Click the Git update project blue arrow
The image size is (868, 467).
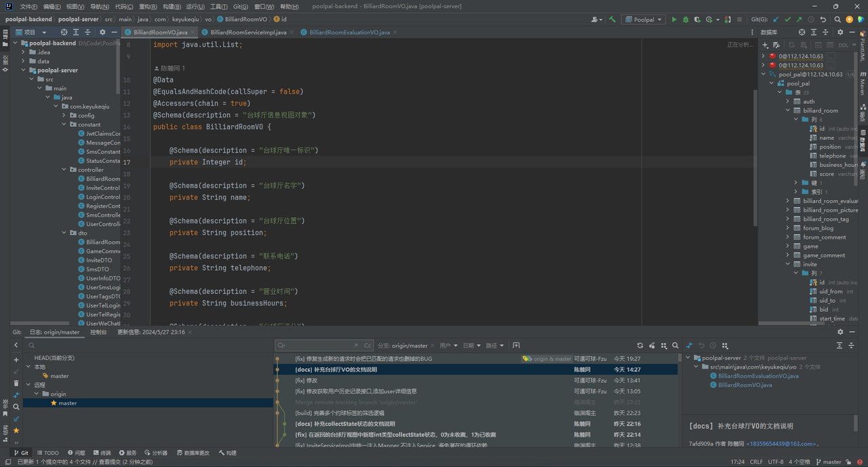(x=776, y=20)
